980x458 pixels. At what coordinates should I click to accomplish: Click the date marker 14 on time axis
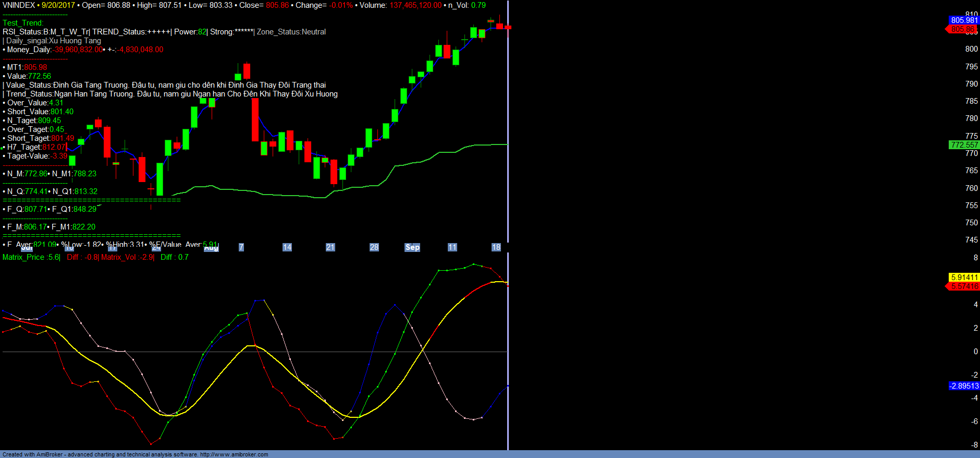tap(287, 247)
